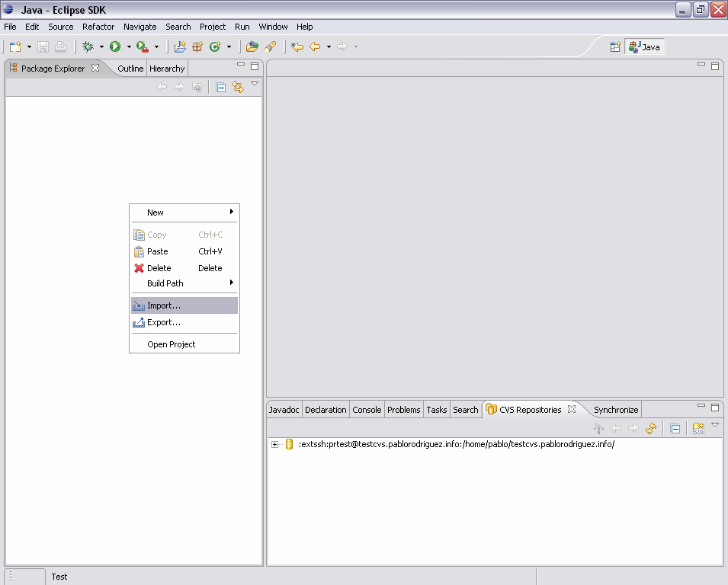Open the Debug dropdown arrow
728x585 pixels.
(101, 47)
